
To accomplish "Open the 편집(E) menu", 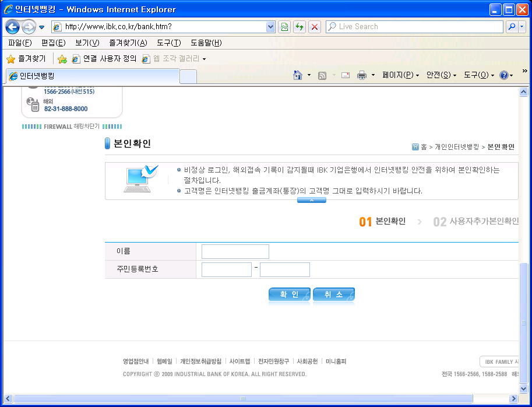I will tap(53, 43).
